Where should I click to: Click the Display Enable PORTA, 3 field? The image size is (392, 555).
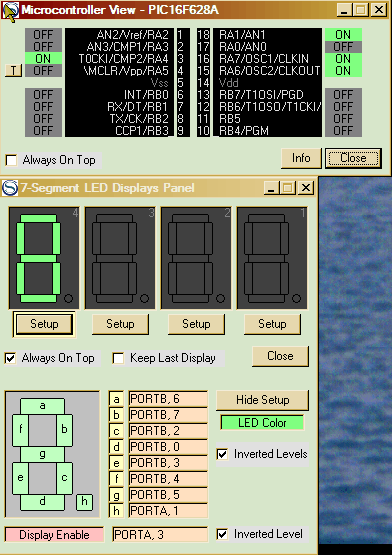point(160,534)
